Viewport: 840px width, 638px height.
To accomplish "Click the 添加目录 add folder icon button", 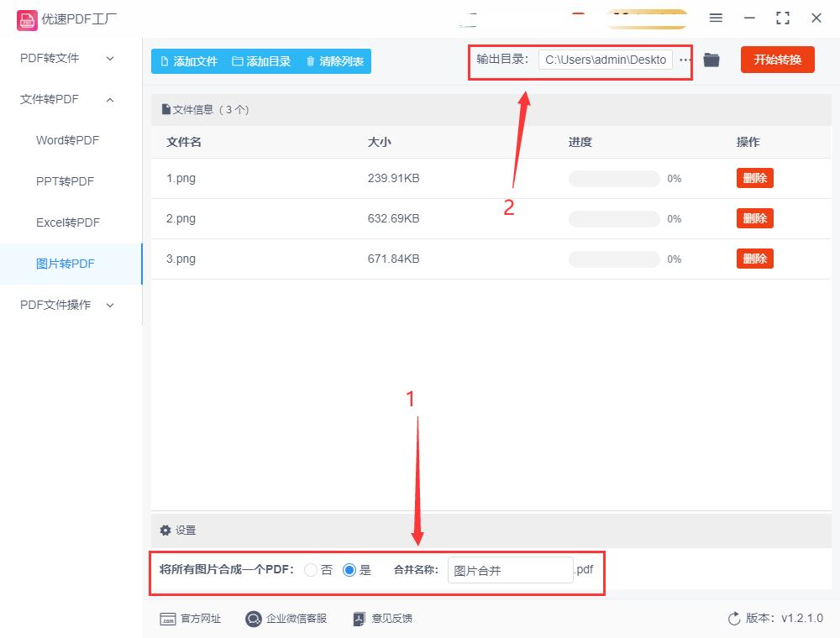I will [x=239, y=60].
